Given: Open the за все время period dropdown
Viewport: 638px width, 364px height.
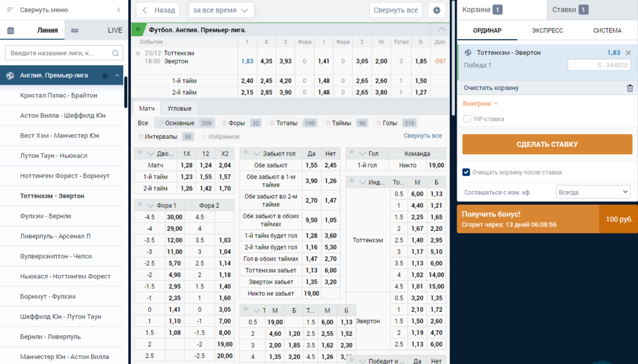Looking at the screenshot, I should click(221, 10).
